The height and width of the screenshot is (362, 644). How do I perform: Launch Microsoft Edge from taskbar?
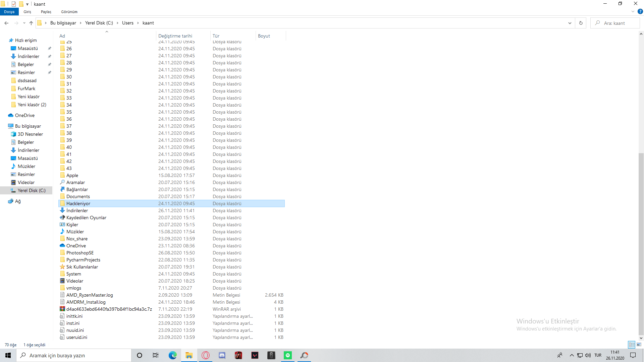tap(172, 355)
